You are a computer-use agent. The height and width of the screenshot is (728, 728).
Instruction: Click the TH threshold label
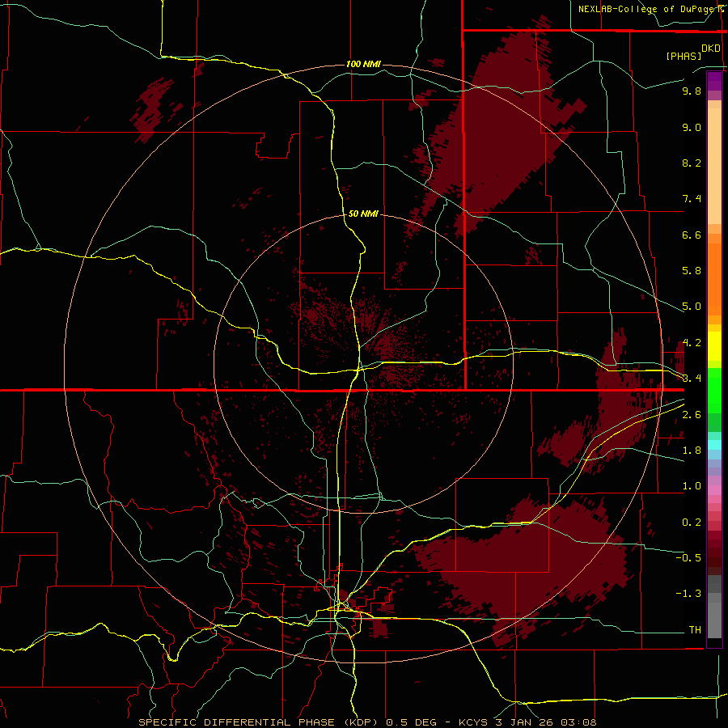[x=695, y=630]
